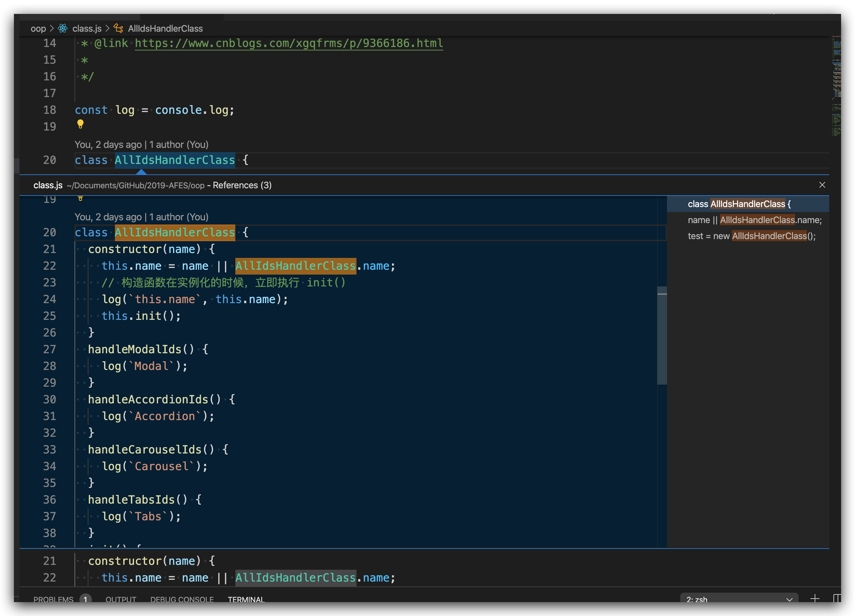Click highlighted 'AllIdsHandlerClass' on editor line 20
This screenshot has height=616, width=855.
coord(175,160)
